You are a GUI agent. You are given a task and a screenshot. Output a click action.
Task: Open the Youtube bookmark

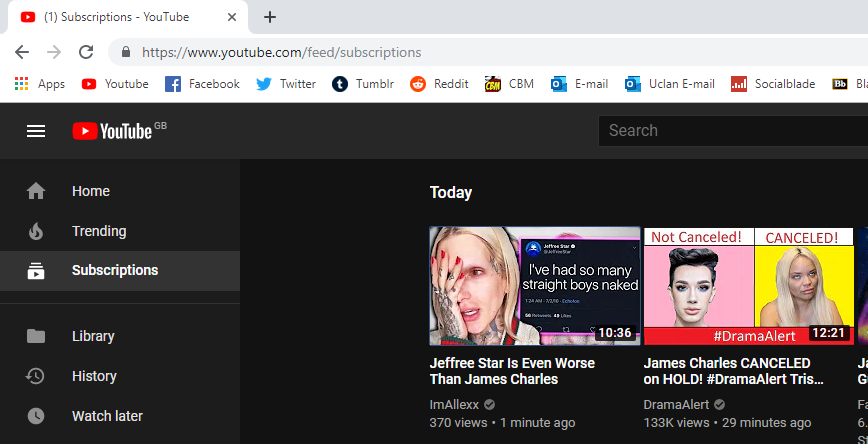pos(115,84)
